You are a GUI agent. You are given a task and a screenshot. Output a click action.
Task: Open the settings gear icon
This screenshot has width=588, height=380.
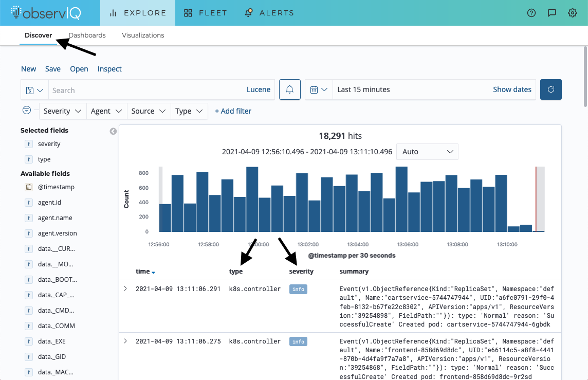(572, 13)
